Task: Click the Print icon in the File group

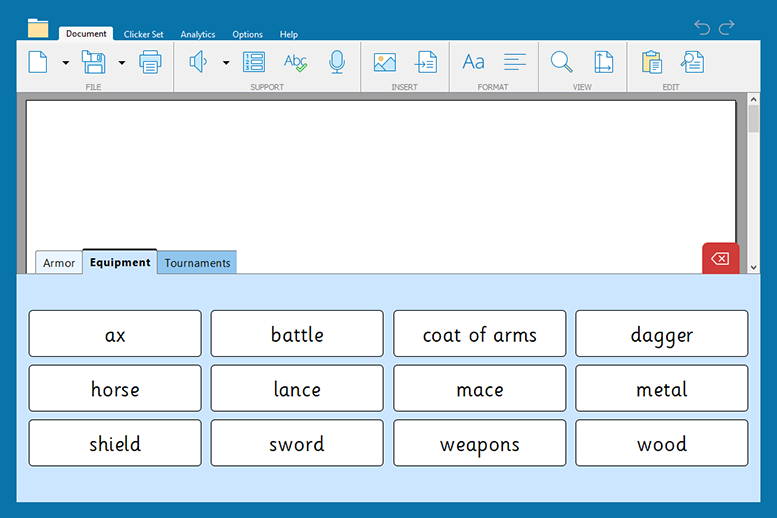Action: click(150, 63)
